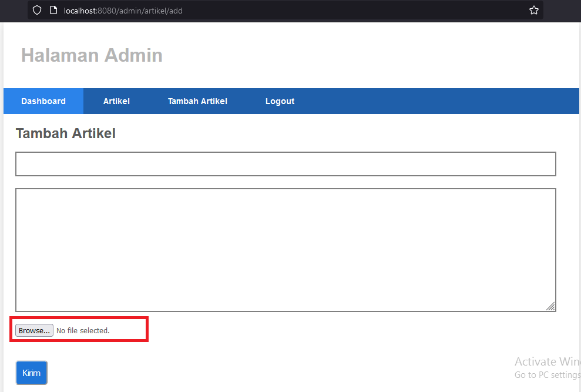Click the Browse... file button
The width and height of the screenshot is (581, 392).
[x=34, y=330]
